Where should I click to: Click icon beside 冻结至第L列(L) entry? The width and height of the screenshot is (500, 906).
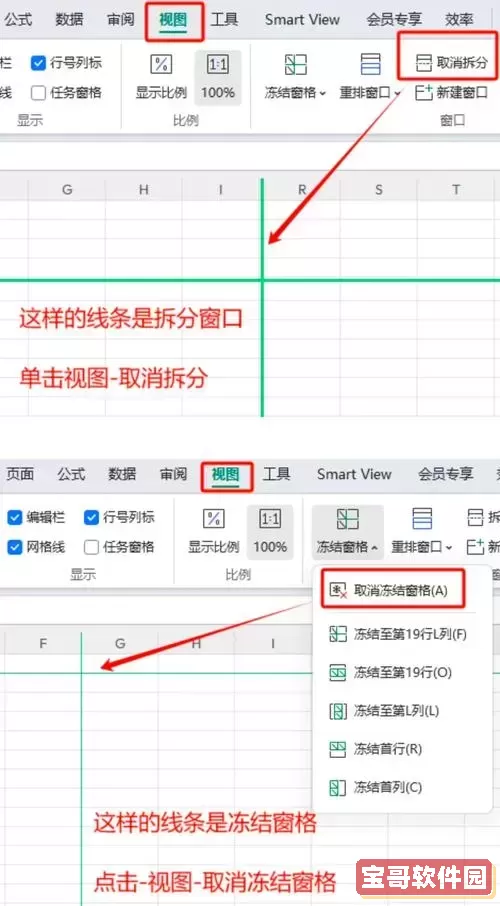338,711
